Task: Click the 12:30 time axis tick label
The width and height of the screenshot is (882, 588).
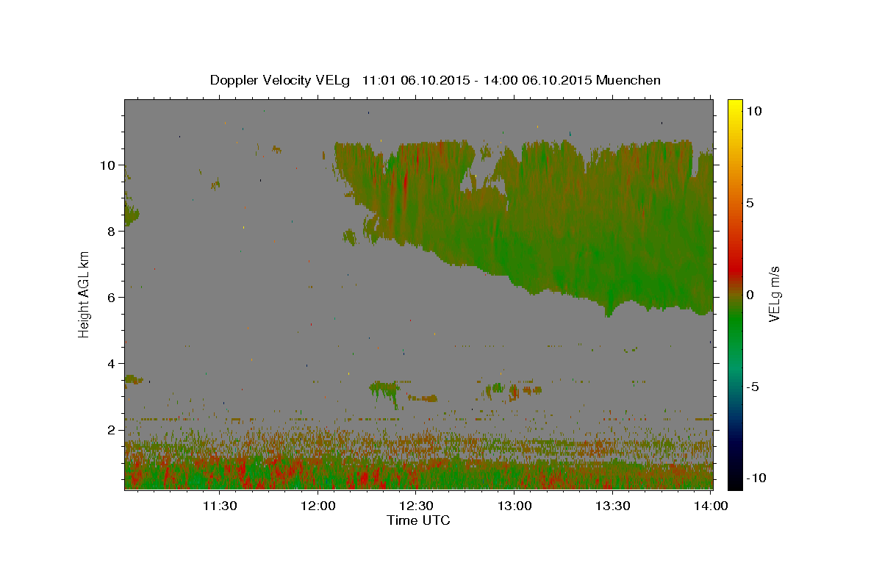Action: pos(416,506)
